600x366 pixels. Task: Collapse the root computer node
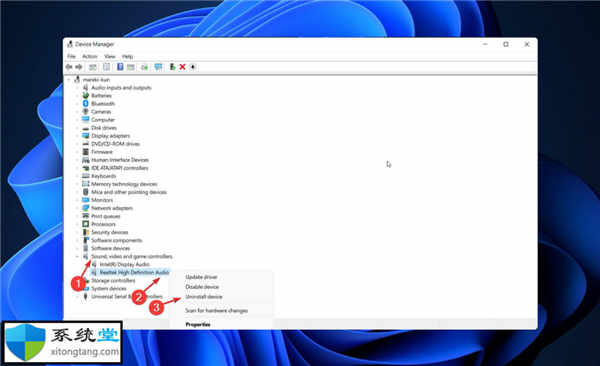[69, 80]
